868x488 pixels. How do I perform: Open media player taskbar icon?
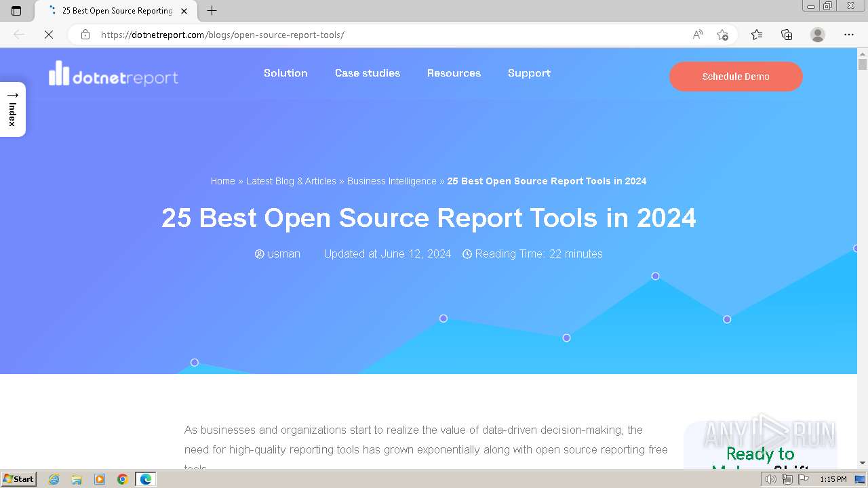(x=100, y=479)
